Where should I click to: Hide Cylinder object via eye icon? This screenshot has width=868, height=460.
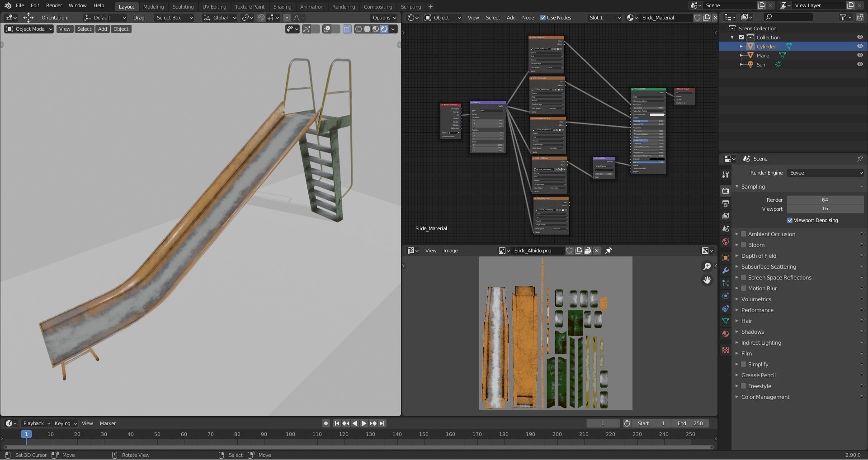860,46
